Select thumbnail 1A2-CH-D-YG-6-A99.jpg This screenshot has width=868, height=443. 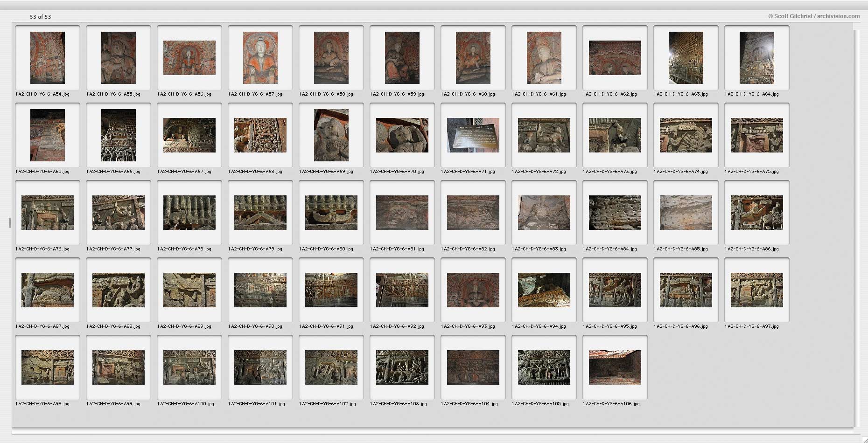(x=119, y=367)
